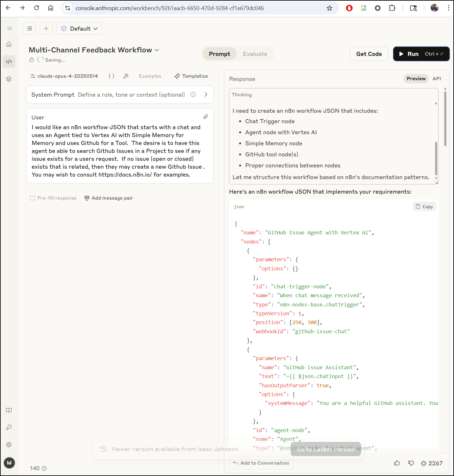Attach a file with the paperclip icon
Screen dimensions: 454x476
pyautogui.click(x=206, y=117)
